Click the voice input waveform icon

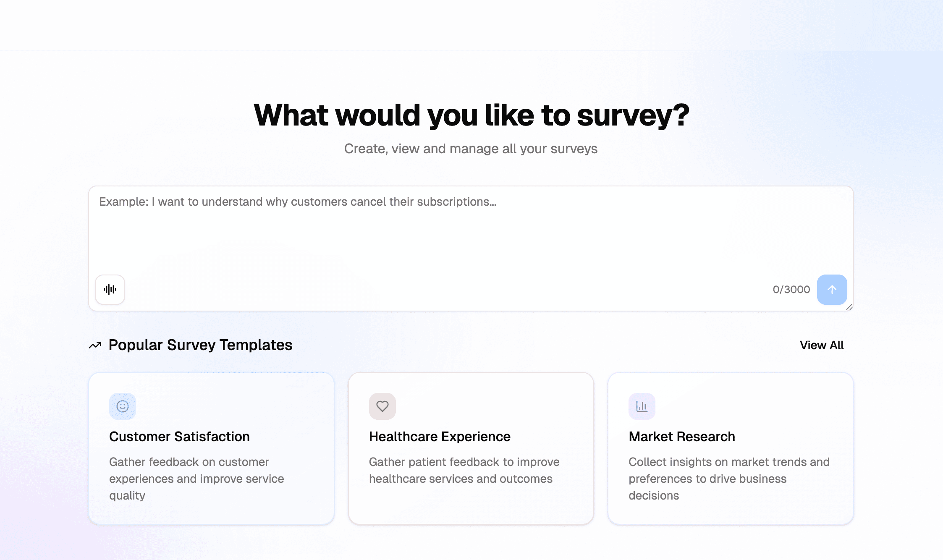[110, 289]
